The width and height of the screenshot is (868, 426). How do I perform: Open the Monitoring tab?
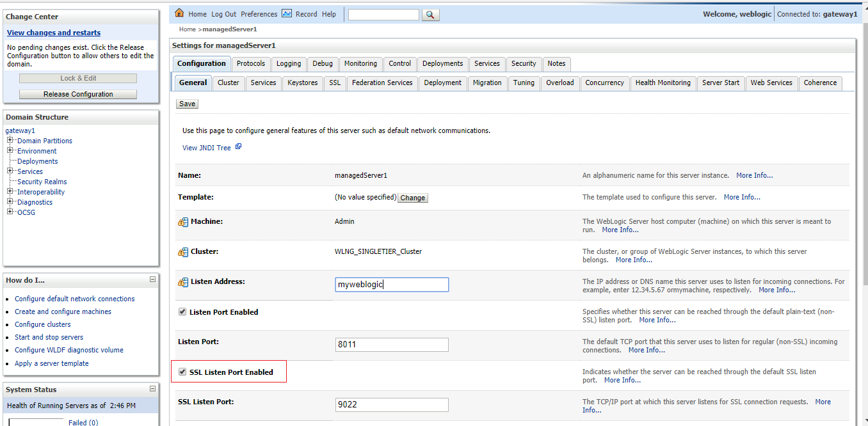[x=360, y=64]
